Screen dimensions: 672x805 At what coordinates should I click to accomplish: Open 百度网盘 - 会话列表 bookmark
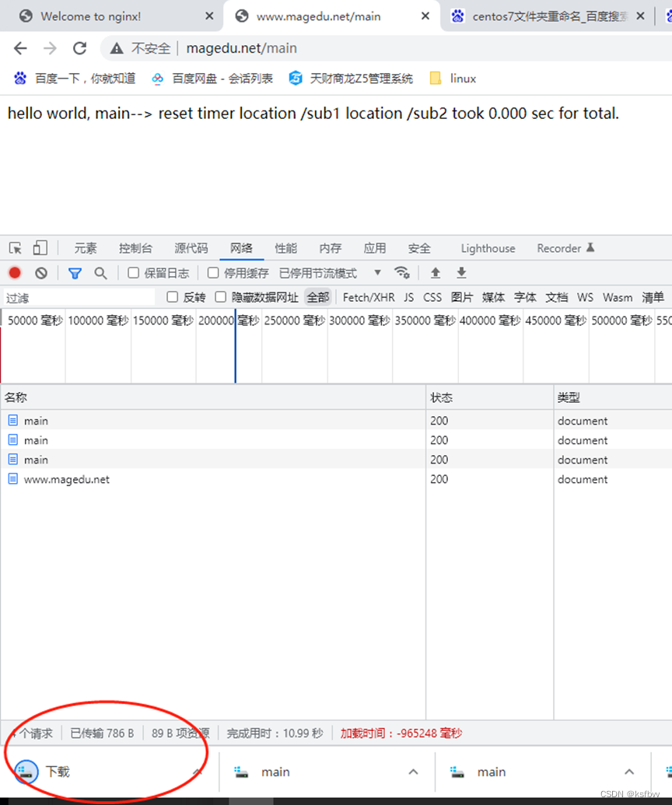(212, 79)
